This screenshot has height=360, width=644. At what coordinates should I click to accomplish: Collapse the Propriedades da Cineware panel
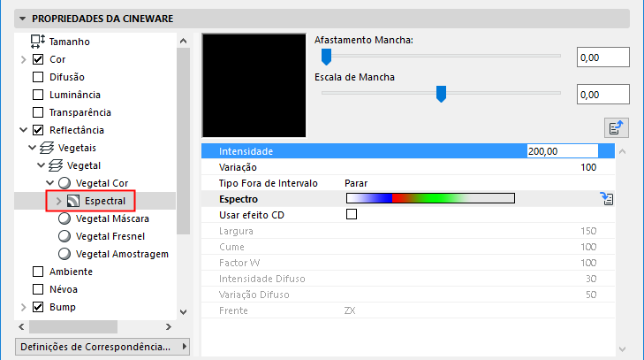click(x=23, y=19)
